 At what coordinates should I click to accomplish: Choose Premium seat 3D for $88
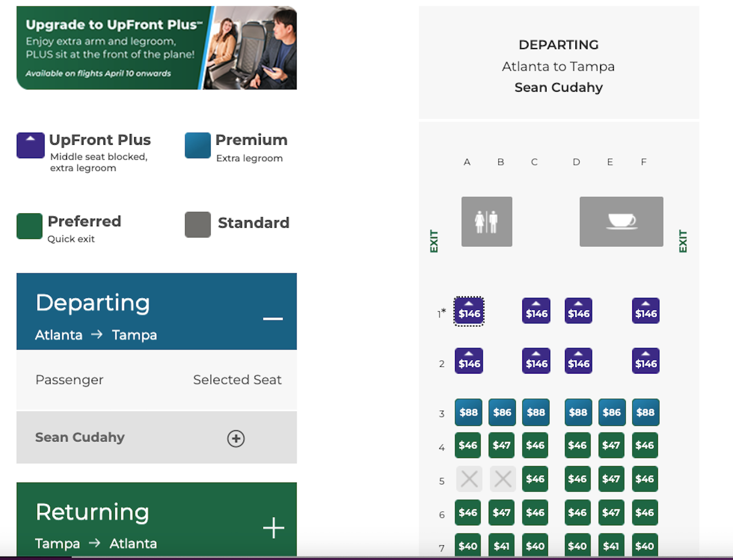(578, 412)
